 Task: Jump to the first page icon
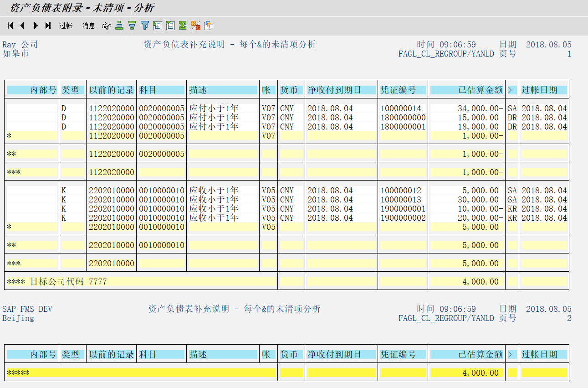10,26
